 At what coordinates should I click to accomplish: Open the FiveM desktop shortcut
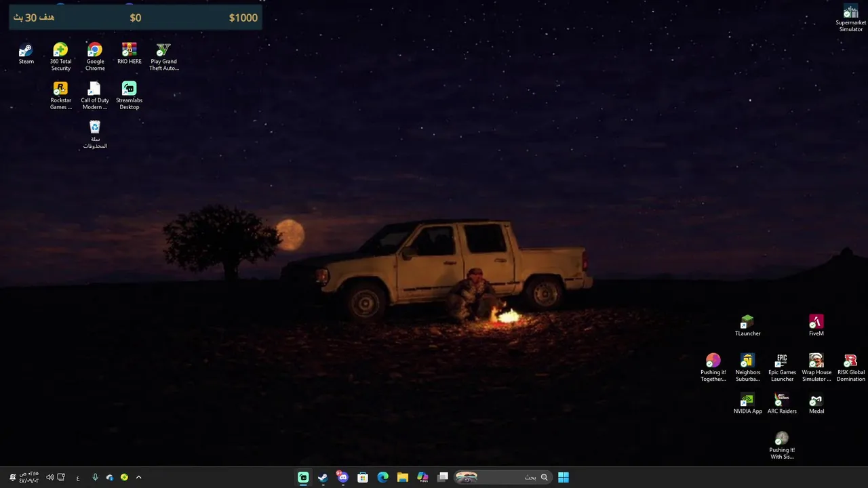[816, 325]
